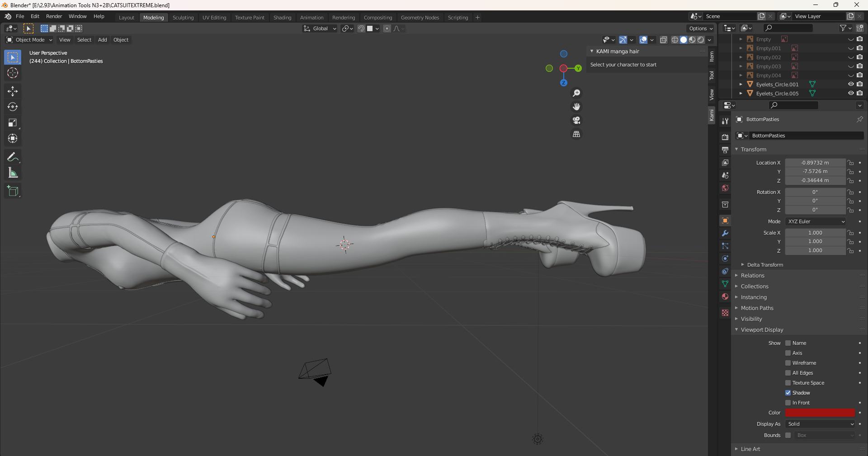This screenshot has width=868, height=456.
Task: Hide Eyelets_Circle.005 with eye icon
Action: [851, 93]
